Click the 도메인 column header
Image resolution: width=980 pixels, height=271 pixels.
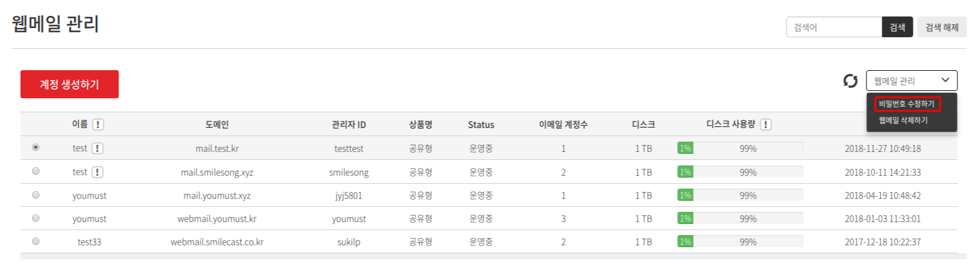(x=217, y=125)
